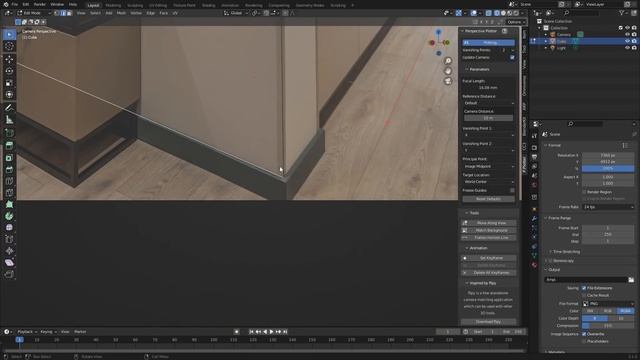This screenshot has height=360, width=640.
Task: Enable Render Region checkbox
Action: 584,192
